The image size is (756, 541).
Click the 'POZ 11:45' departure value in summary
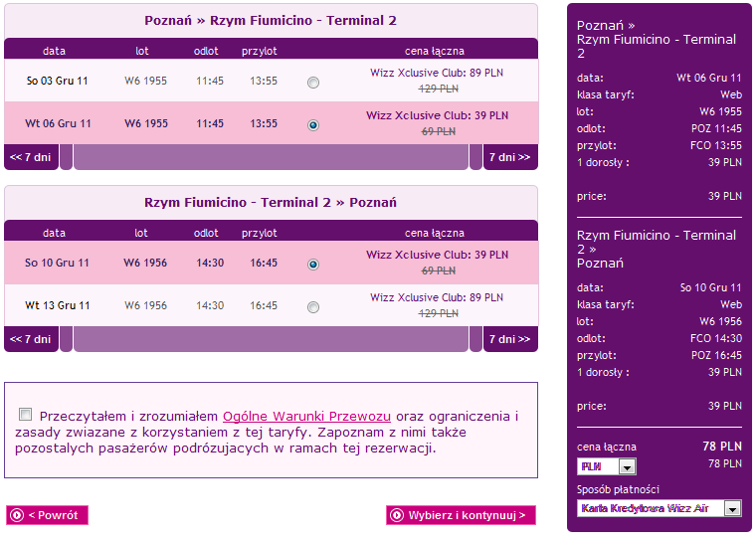[716, 128]
